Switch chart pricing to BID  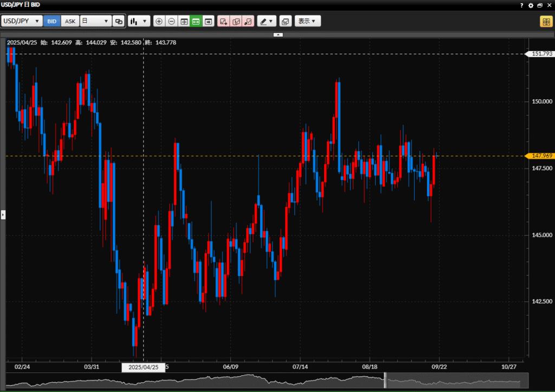(x=51, y=21)
